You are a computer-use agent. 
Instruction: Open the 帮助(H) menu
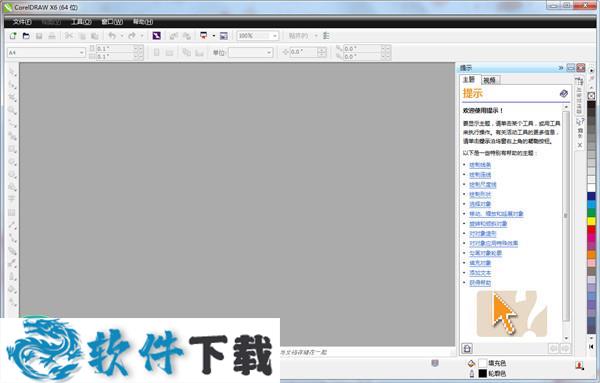143,22
